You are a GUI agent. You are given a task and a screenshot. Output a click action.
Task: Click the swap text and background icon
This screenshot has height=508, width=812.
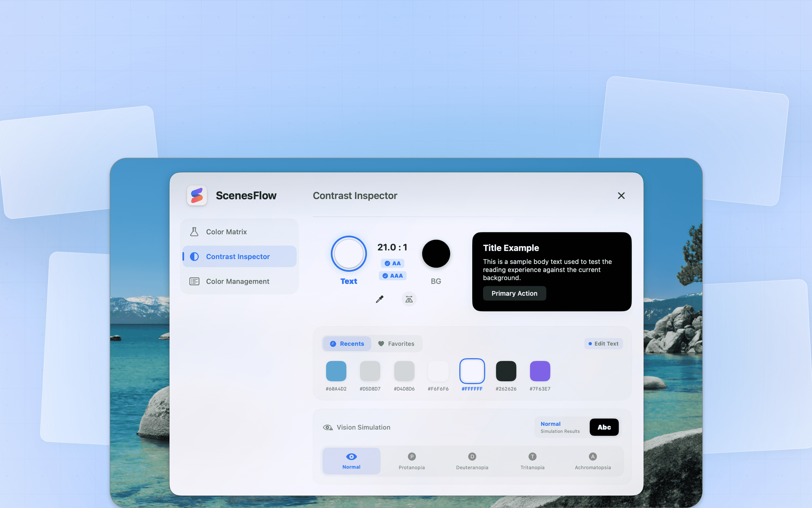tap(409, 299)
